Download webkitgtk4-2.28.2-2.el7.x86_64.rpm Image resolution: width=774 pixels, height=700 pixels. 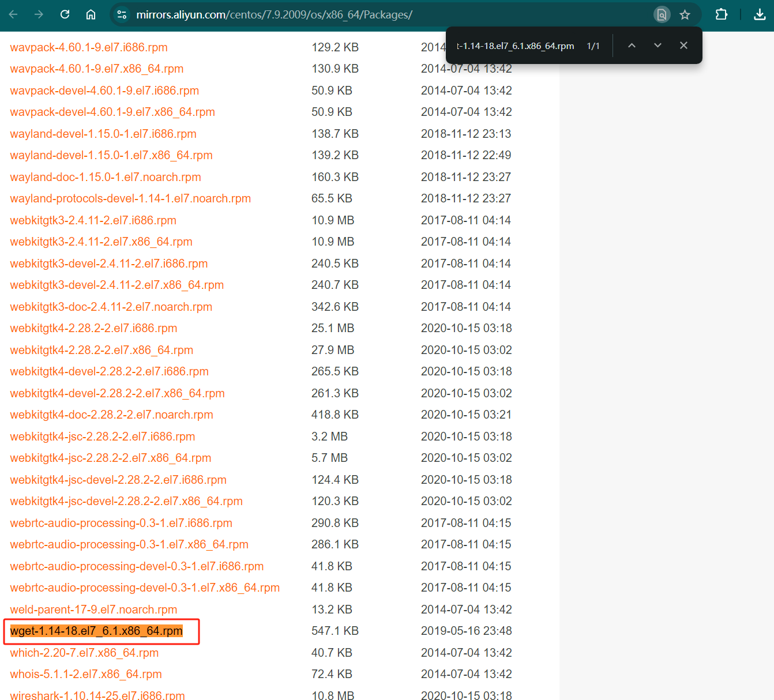[102, 349]
